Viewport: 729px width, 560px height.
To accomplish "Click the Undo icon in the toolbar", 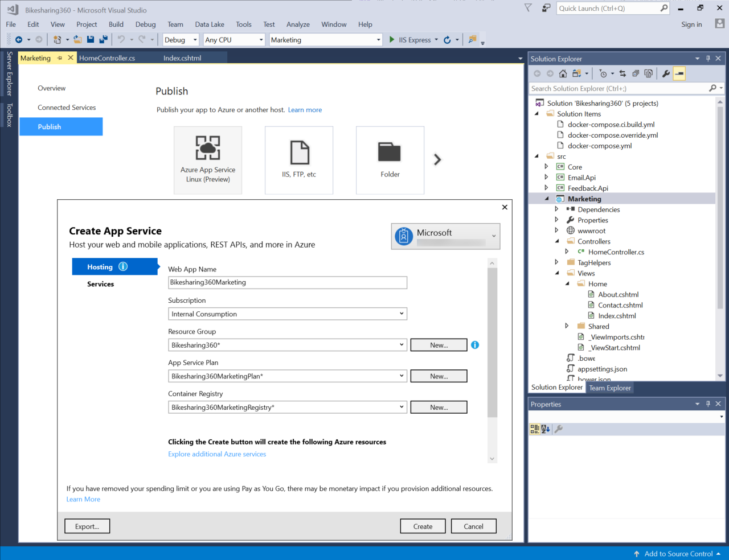I will click(x=121, y=39).
